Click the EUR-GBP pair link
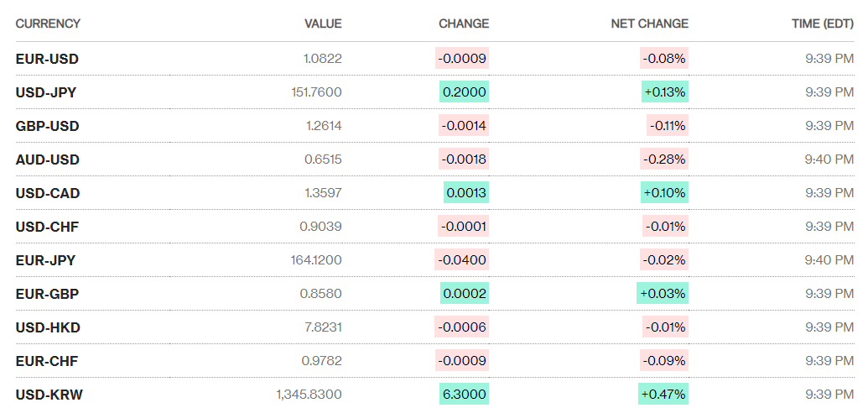The image size is (868, 408). (x=47, y=294)
